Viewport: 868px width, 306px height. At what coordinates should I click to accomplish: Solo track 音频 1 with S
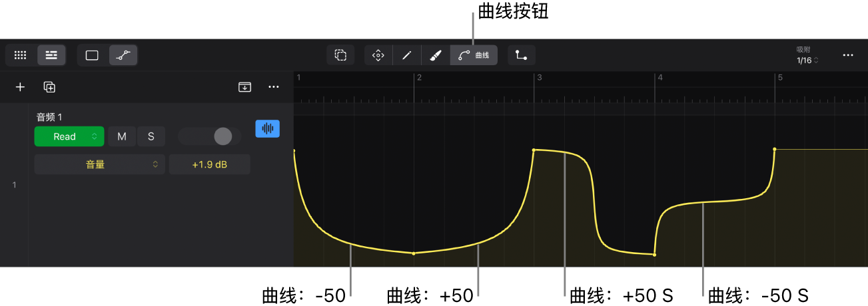click(x=151, y=136)
